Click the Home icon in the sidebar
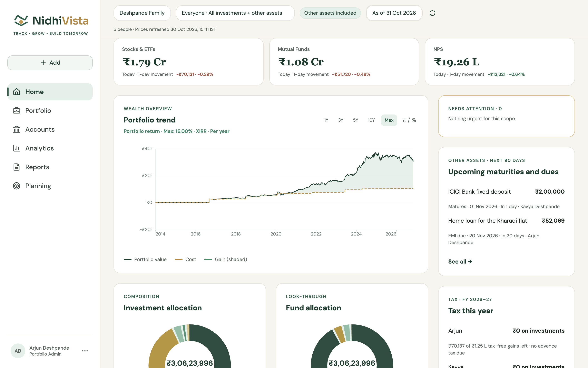588x368 pixels. point(17,92)
